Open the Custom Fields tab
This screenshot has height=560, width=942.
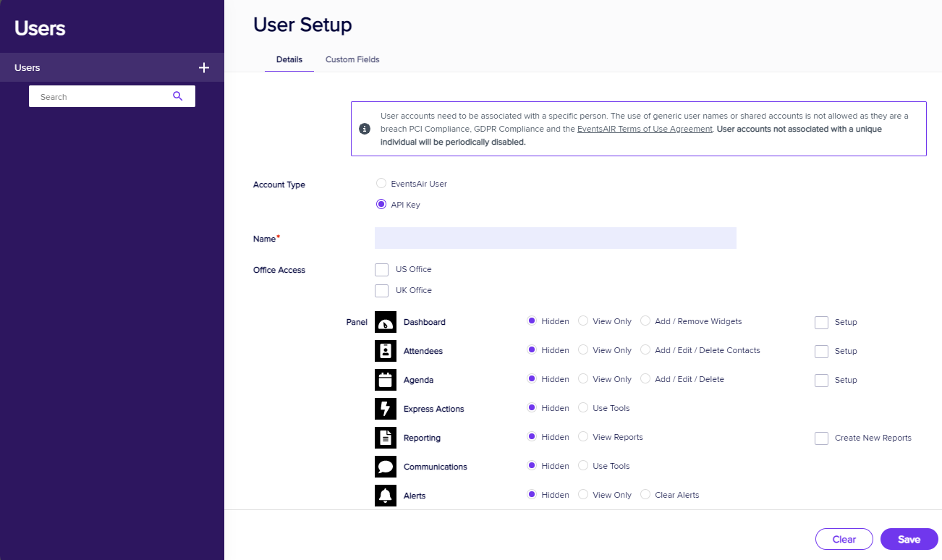coord(352,59)
